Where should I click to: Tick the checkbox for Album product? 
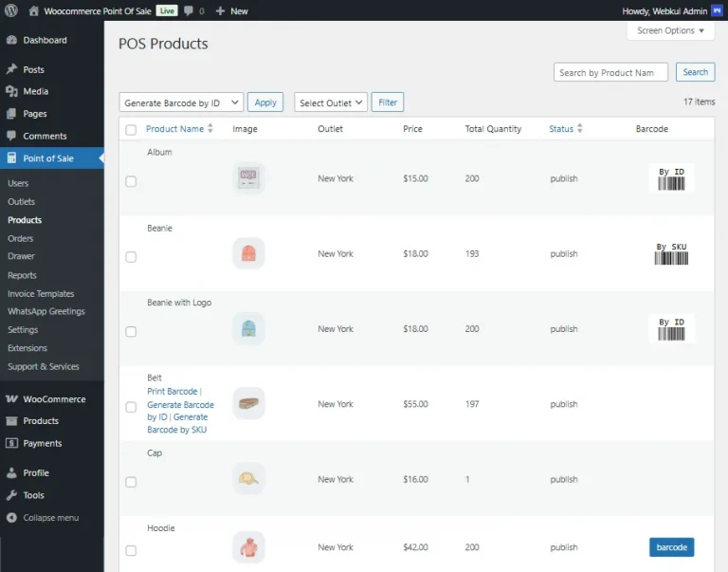coord(131,181)
